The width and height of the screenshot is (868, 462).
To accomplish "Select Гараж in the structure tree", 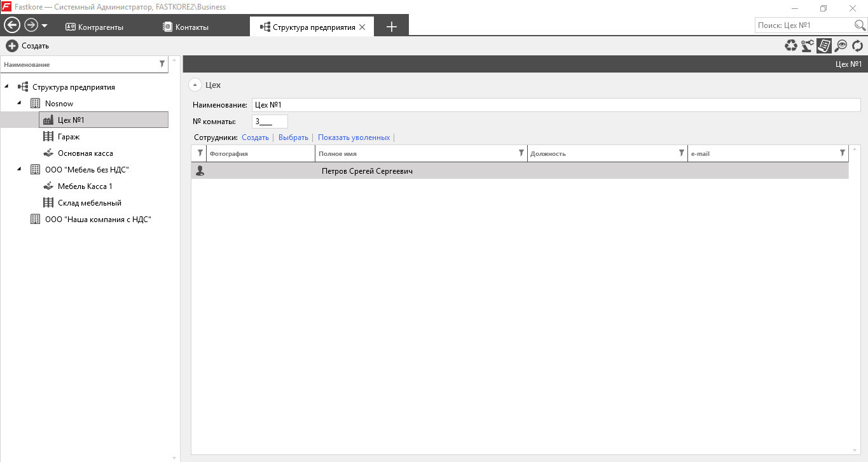I will pyautogui.click(x=69, y=136).
